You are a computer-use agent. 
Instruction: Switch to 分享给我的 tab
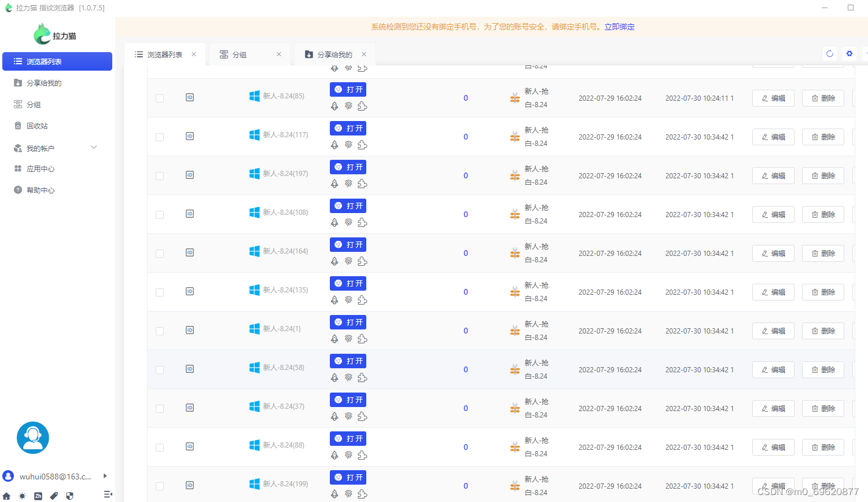(334, 54)
